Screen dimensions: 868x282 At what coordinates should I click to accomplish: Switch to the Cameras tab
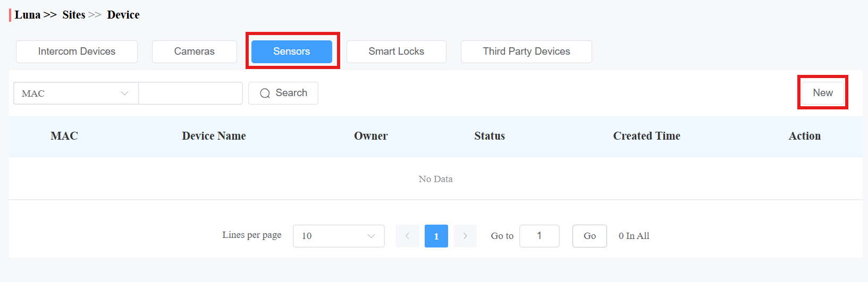click(x=195, y=52)
